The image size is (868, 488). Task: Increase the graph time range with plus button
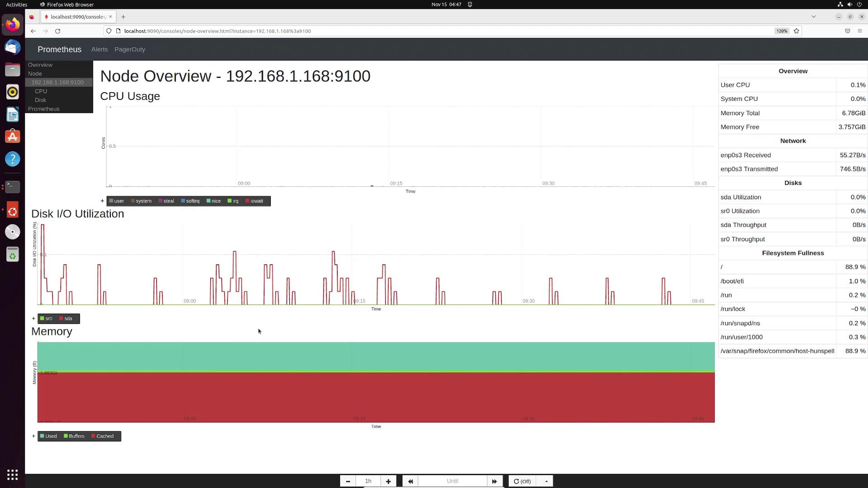click(x=388, y=481)
